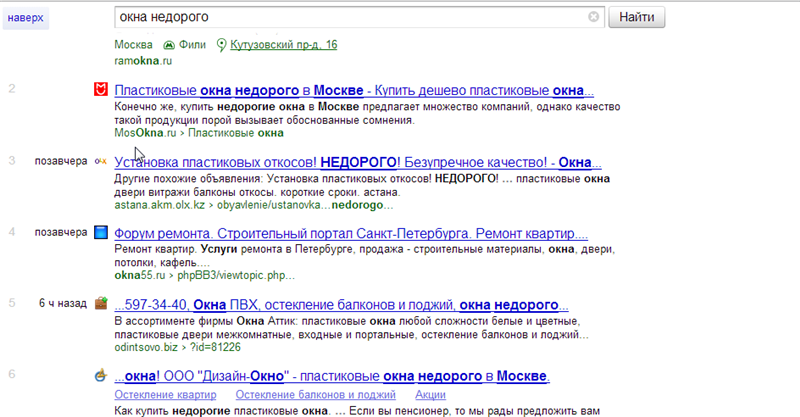Screen dimensions: 800x417
Task: Click phpBB3/viewtopic.php breadcrumb link
Action: [x=236, y=276]
